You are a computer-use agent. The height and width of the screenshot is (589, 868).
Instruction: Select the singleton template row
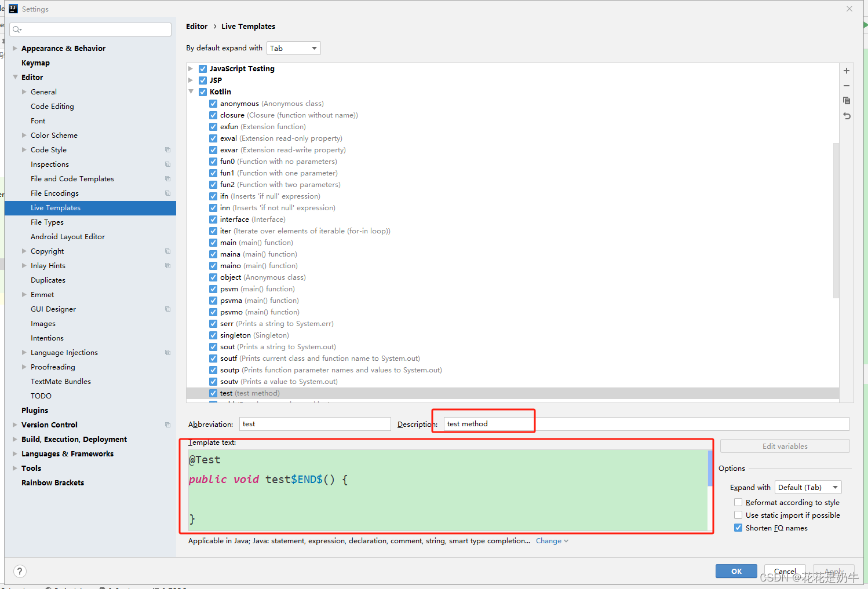pyautogui.click(x=513, y=335)
